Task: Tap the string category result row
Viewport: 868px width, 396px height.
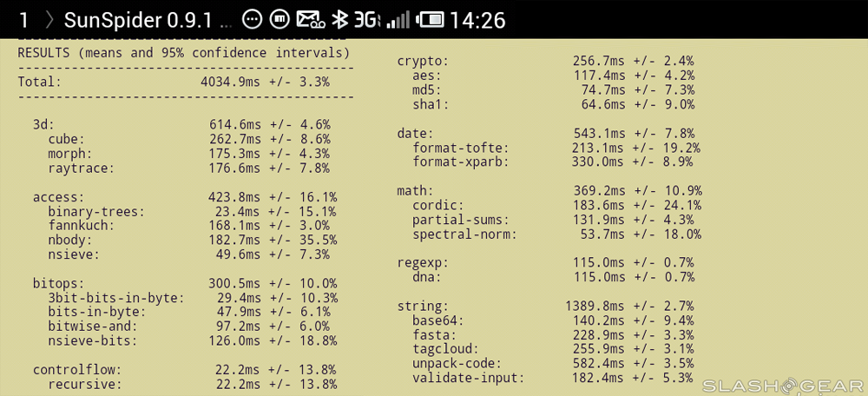Action: [x=545, y=306]
